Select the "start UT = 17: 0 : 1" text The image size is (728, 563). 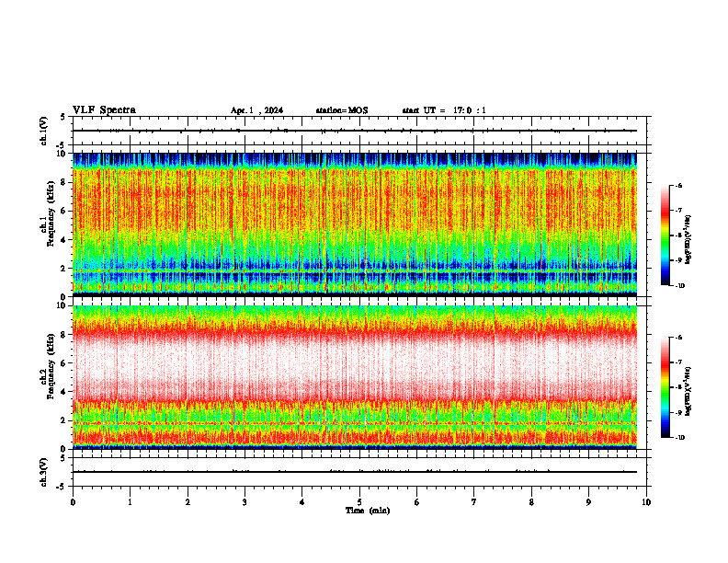tap(444, 110)
